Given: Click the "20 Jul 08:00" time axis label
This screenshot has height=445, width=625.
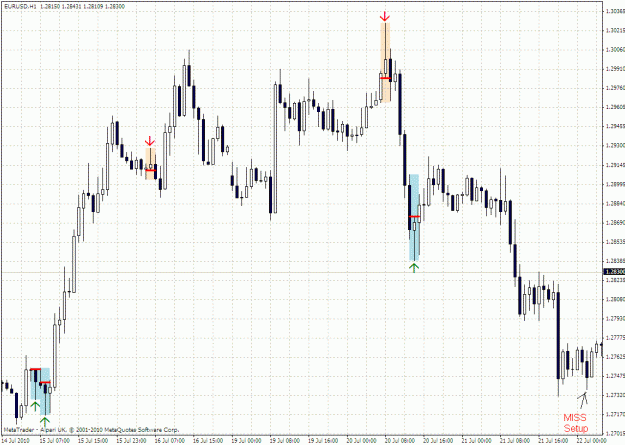Looking at the screenshot, I should click(x=400, y=441).
